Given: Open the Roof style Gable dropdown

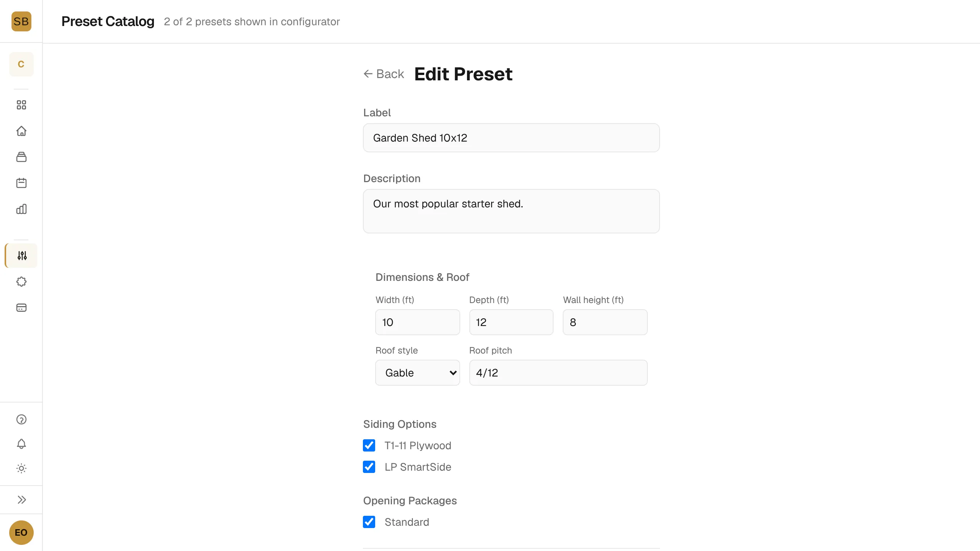Looking at the screenshot, I should [417, 373].
